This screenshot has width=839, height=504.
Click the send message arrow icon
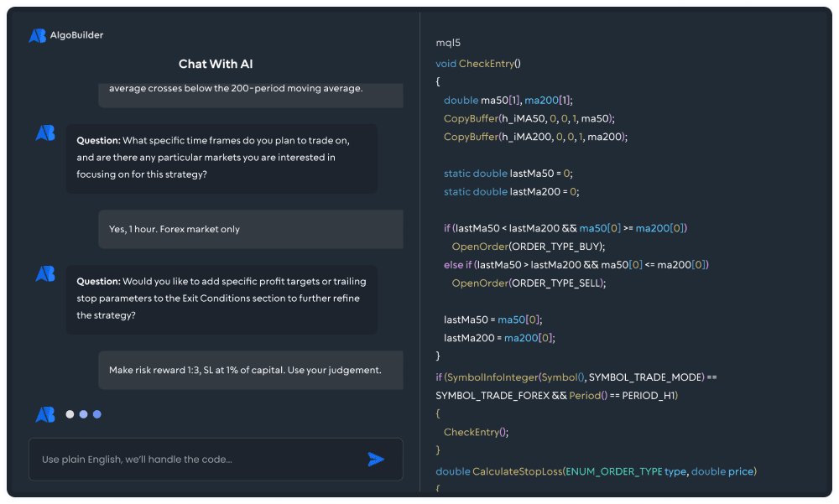[x=376, y=459]
